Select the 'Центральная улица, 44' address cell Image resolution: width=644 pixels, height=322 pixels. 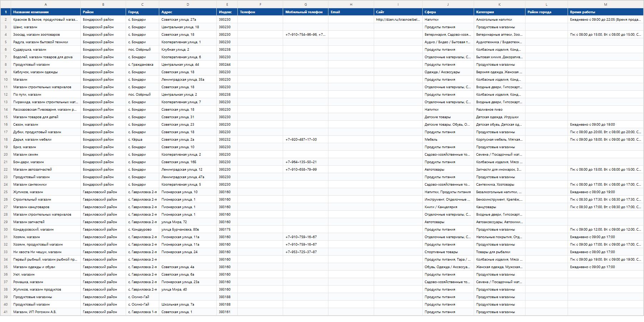coord(188,64)
